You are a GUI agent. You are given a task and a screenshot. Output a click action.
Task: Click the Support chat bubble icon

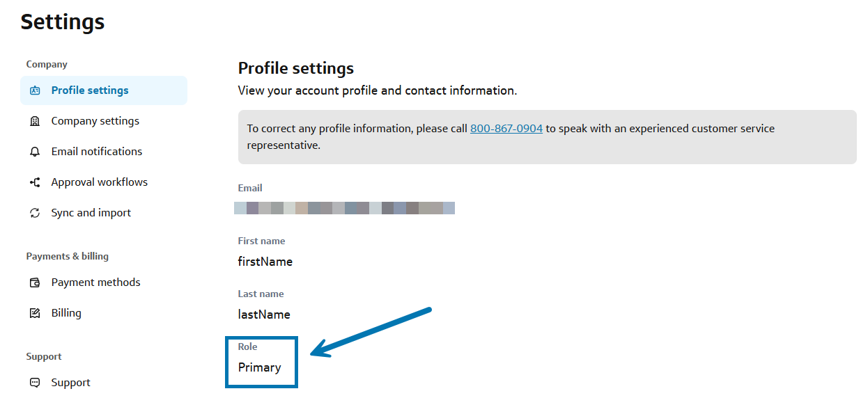coord(35,383)
